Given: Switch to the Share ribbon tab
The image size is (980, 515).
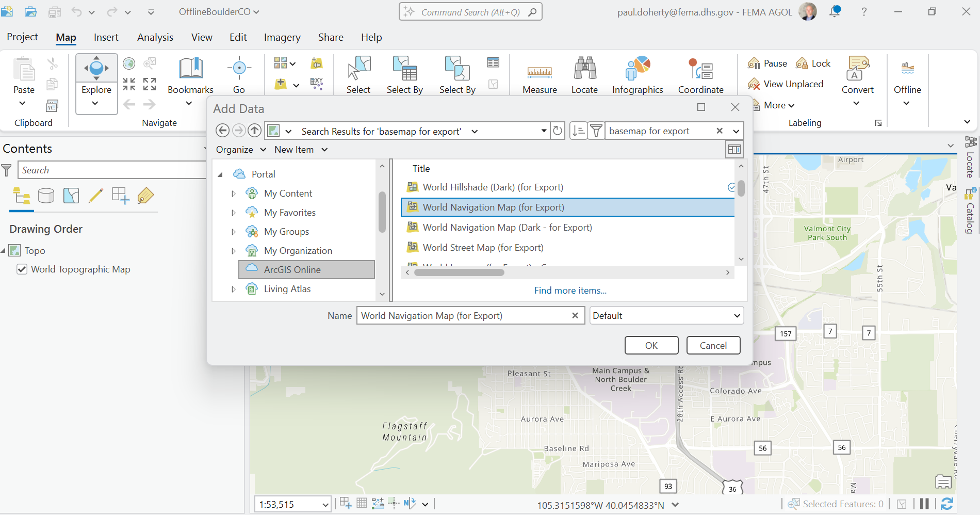Looking at the screenshot, I should [x=331, y=37].
